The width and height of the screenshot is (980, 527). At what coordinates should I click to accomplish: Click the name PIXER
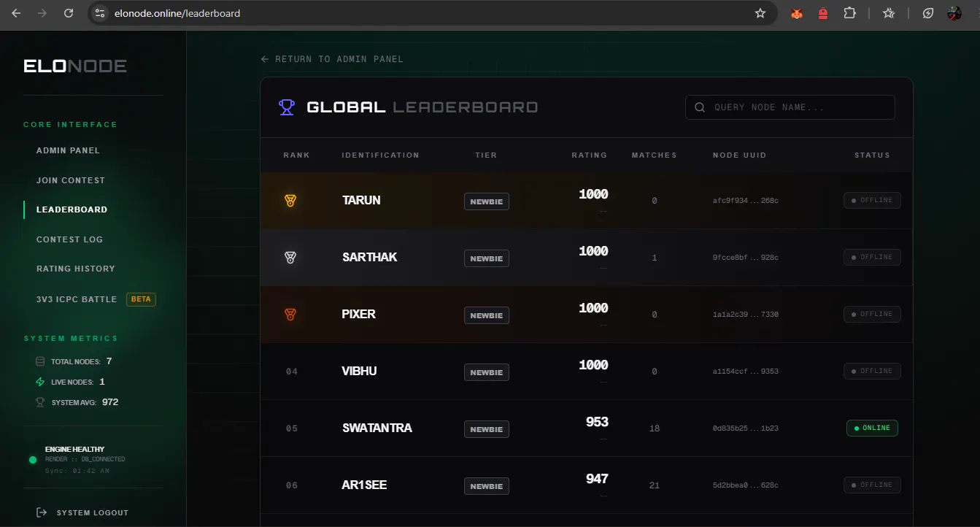click(x=359, y=314)
